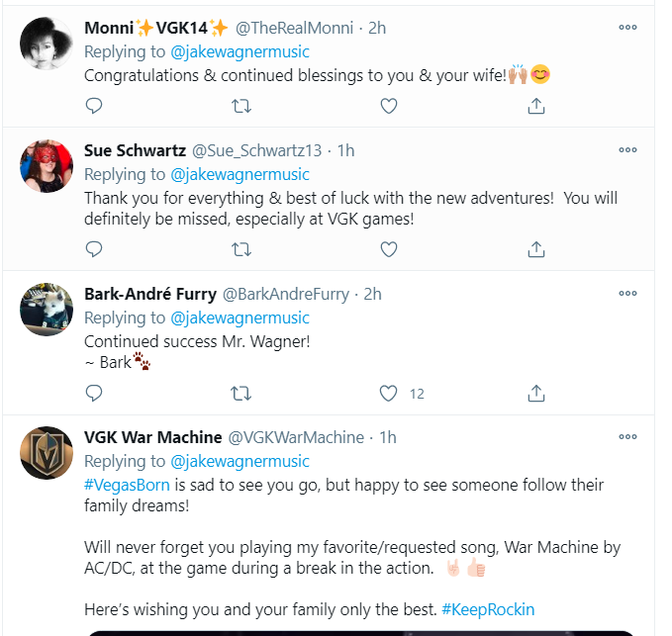Open Bark-André Furry display name profile

(x=148, y=294)
